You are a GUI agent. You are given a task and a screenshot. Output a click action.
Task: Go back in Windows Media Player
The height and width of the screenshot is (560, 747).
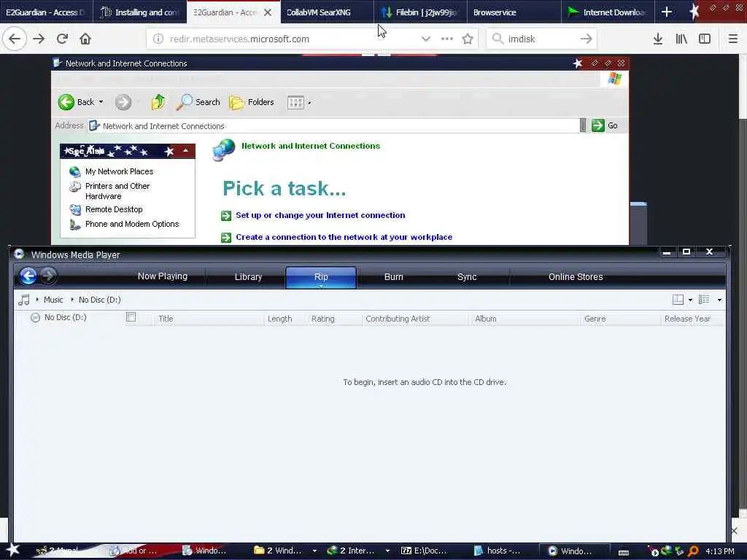[x=28, y=276]
